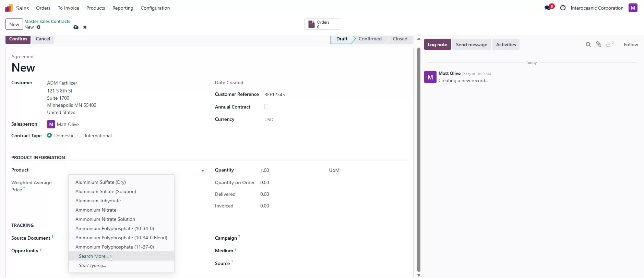Choose Ammonium Polyphosphate (10-34-0) option
This screenshot has height=278, width=644.
click(x=121, y=228)
